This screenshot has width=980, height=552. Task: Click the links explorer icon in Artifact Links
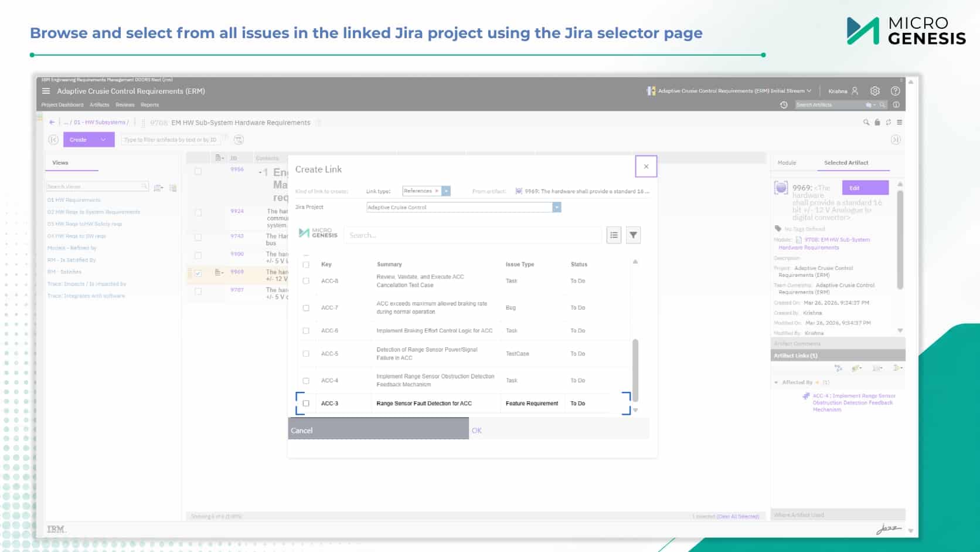click(839, 368)
